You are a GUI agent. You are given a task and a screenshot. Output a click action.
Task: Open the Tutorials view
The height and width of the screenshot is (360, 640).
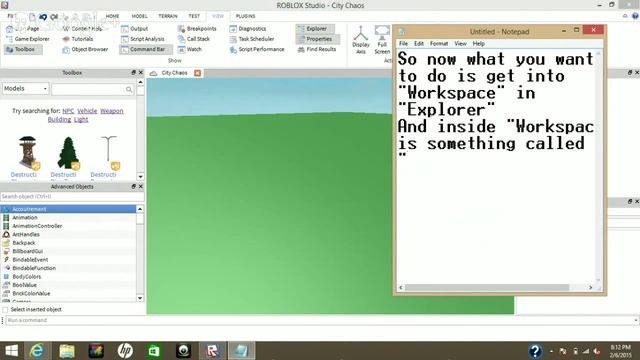click(x=78, y=39)
